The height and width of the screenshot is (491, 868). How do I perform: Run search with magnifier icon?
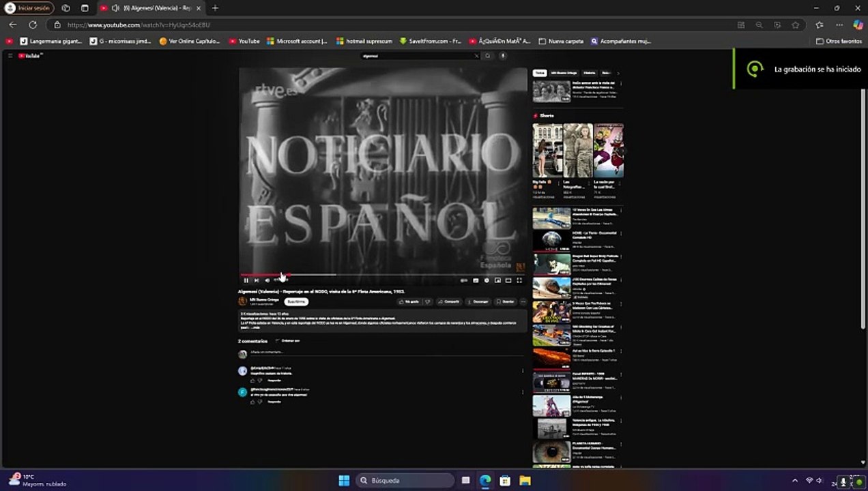[x=487, y=56]
